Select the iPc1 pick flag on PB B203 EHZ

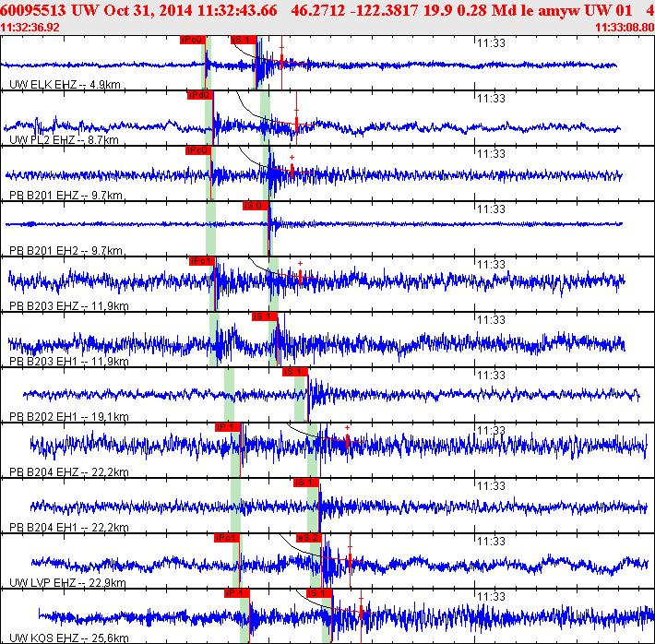click(202, 261)
